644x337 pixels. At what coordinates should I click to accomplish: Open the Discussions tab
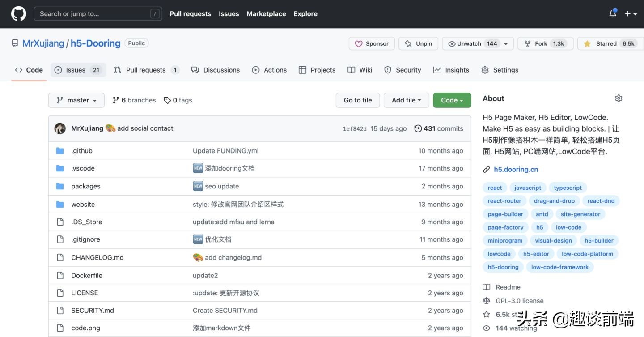tap(216, 70)
